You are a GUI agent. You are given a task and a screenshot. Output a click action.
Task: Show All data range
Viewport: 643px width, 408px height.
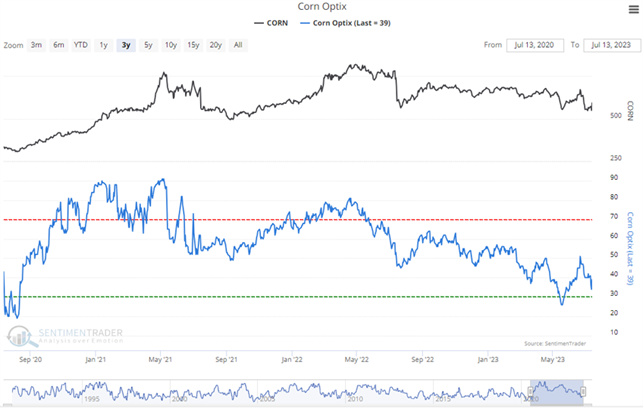tap(238, 45)
